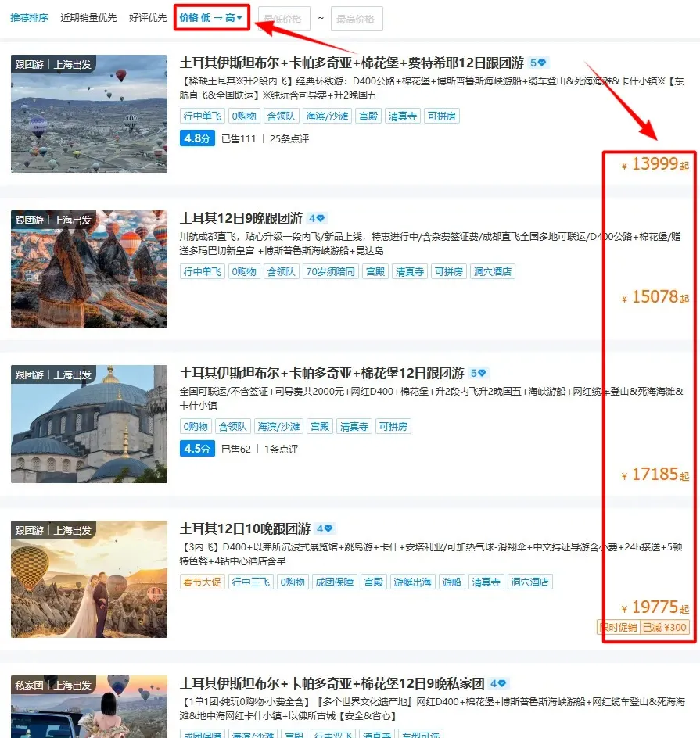Click the 5-diamond rating icon on the first tour

tap(538, 63)
